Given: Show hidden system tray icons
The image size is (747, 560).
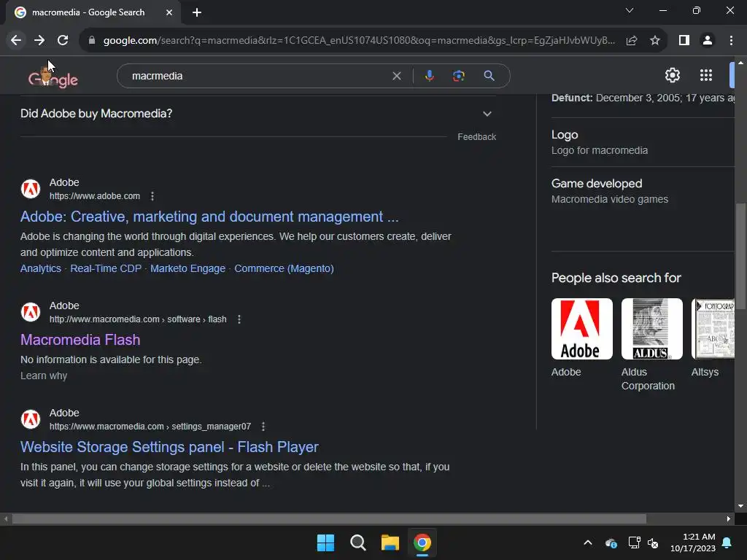Looking at the screenshot, I should pos(588,542).
